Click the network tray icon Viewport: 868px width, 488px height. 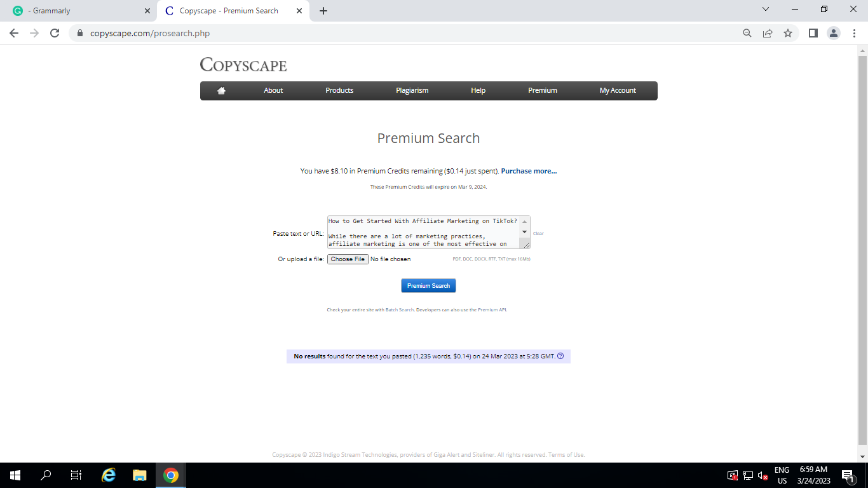[748, 475]
